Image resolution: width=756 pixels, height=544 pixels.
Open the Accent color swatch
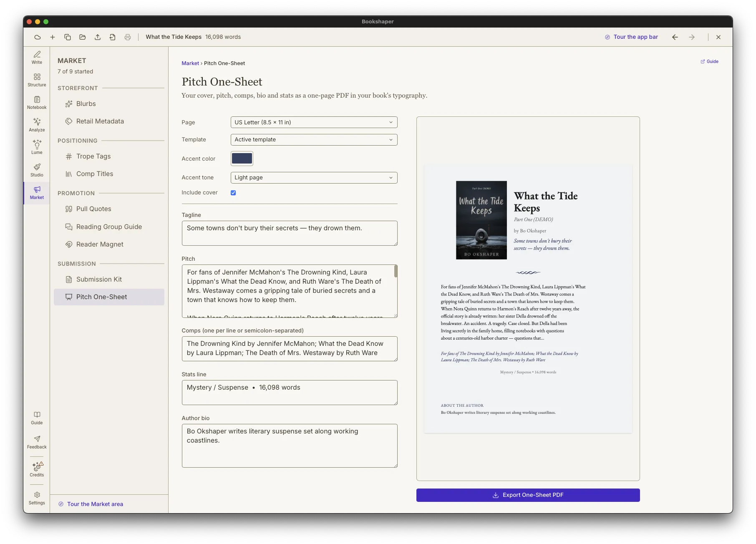(x=242, y=159)
